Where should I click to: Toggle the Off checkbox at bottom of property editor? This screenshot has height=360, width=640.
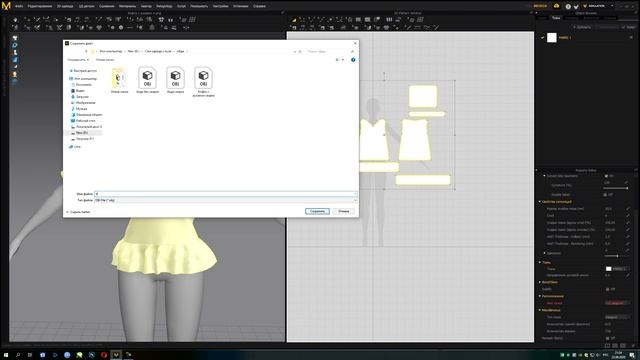point(607,338)
